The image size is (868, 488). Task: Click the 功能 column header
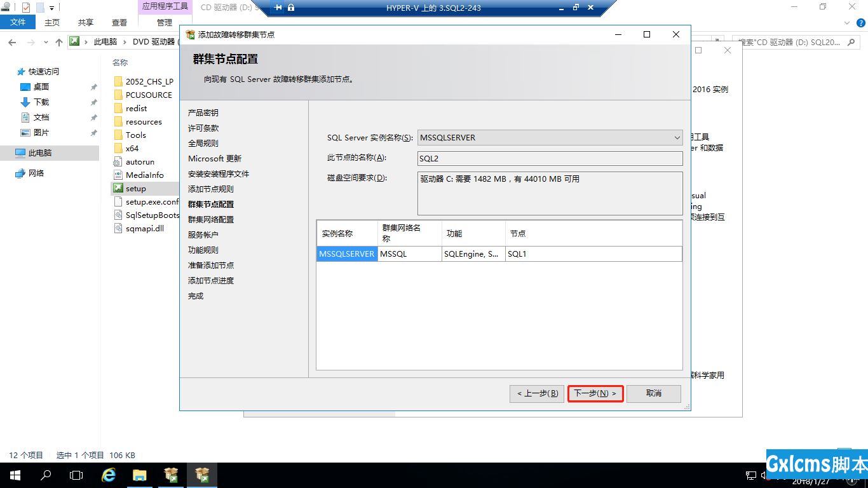coord(473,233)
